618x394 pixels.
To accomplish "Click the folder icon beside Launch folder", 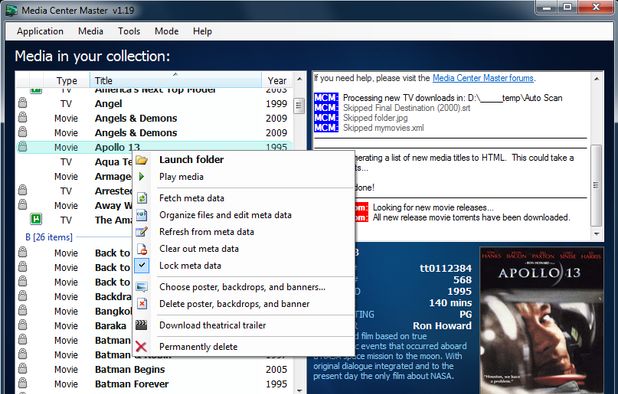I will (141, 160).
